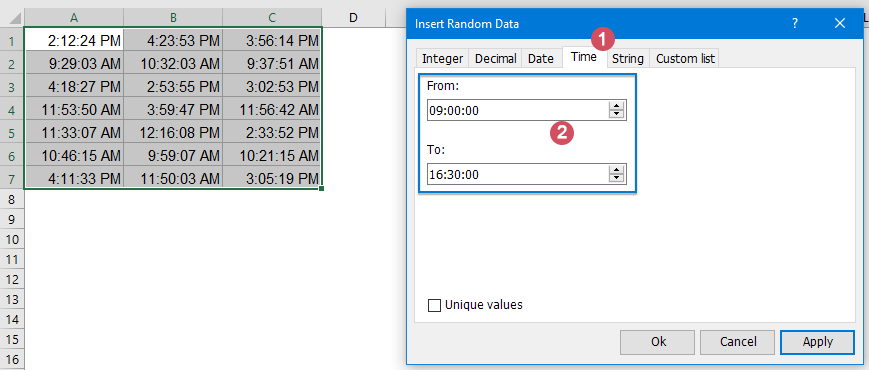
Task: Select cell with 10:46:15 AM
Action: 74,155
